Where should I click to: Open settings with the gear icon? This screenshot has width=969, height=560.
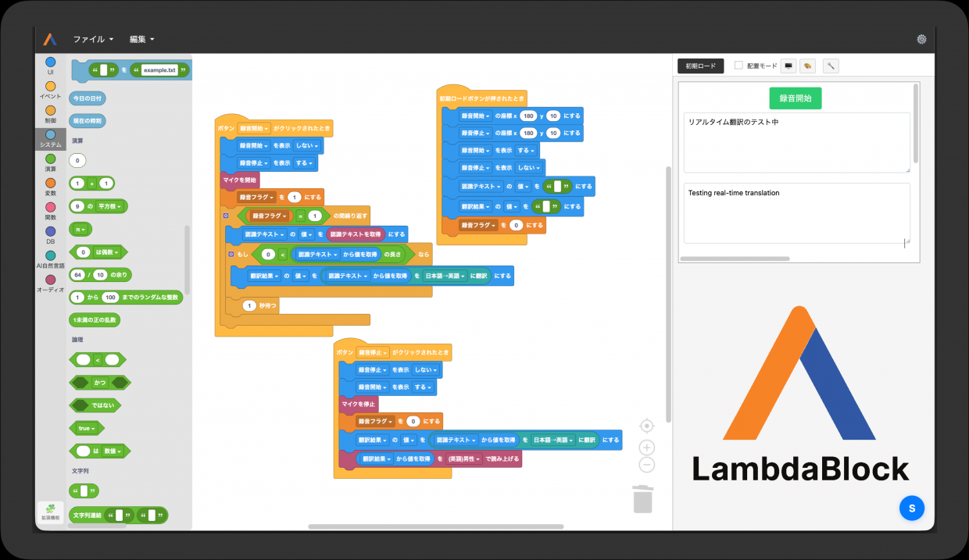coord(921,39)
